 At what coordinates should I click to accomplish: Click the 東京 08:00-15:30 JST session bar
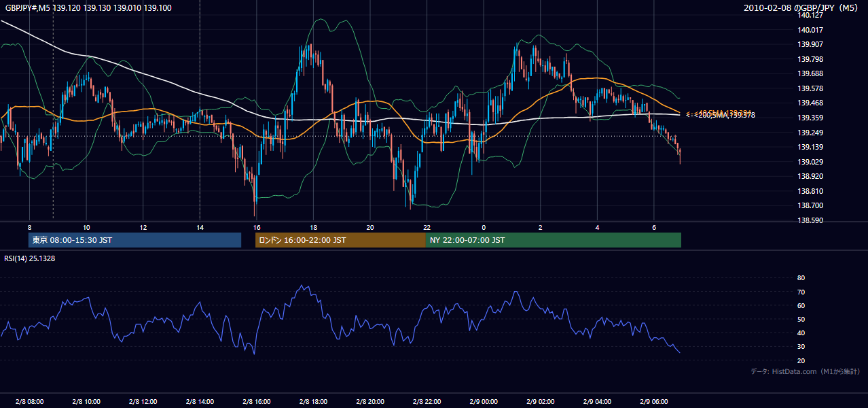pyautogui.click(x=134, y=240)
